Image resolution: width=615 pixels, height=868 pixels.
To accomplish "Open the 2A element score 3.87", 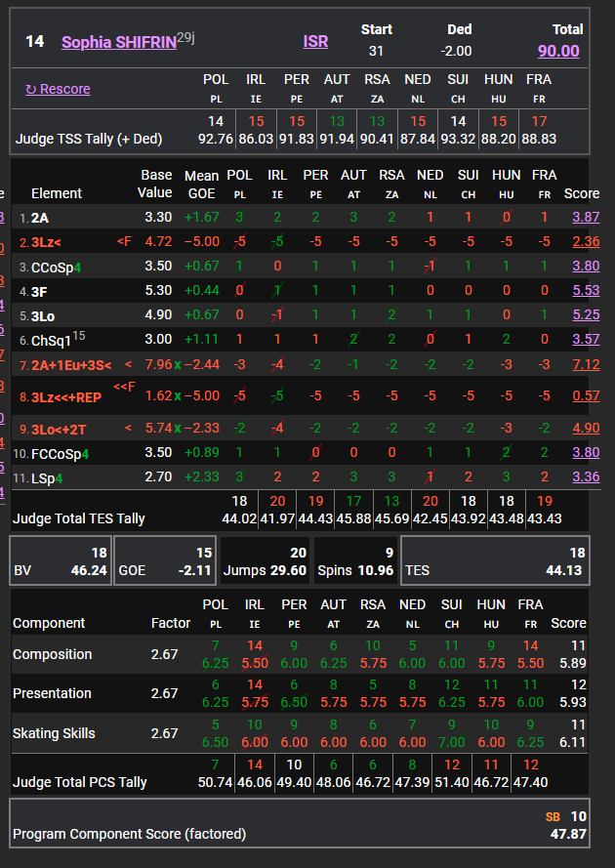I will click(x=585, y=217).
